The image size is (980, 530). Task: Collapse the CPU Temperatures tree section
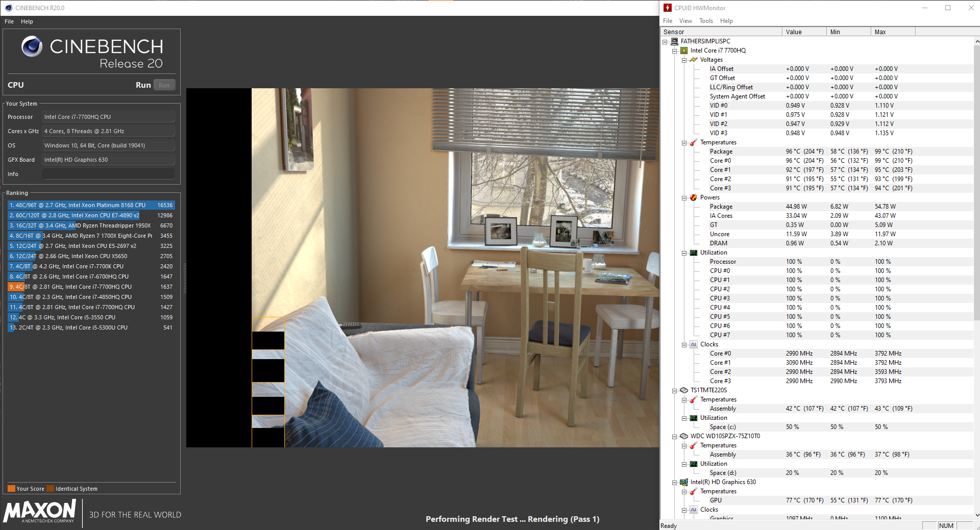click(x=684, y=143)
